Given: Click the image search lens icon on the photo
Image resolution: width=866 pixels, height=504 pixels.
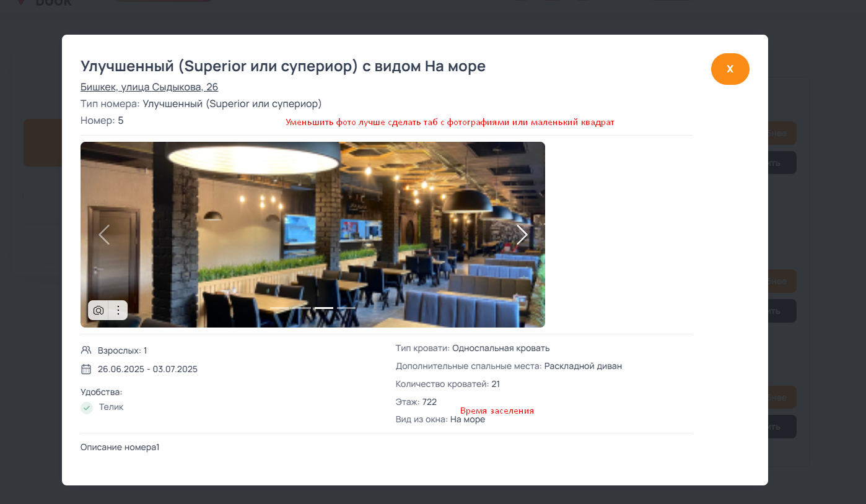Looking at the screenshot, I should tap(98, 310).
